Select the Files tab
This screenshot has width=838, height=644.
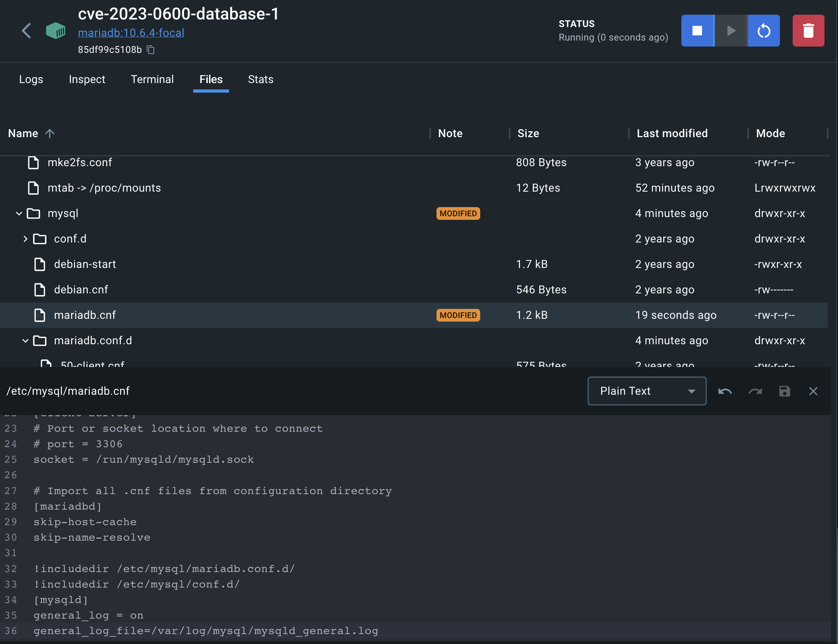pyautogui.click(x=211, y=80)
